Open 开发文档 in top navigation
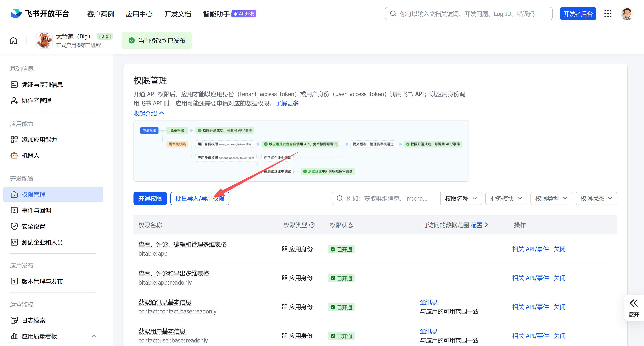This screenshot has height=346, width=644. tap(177, 14)
